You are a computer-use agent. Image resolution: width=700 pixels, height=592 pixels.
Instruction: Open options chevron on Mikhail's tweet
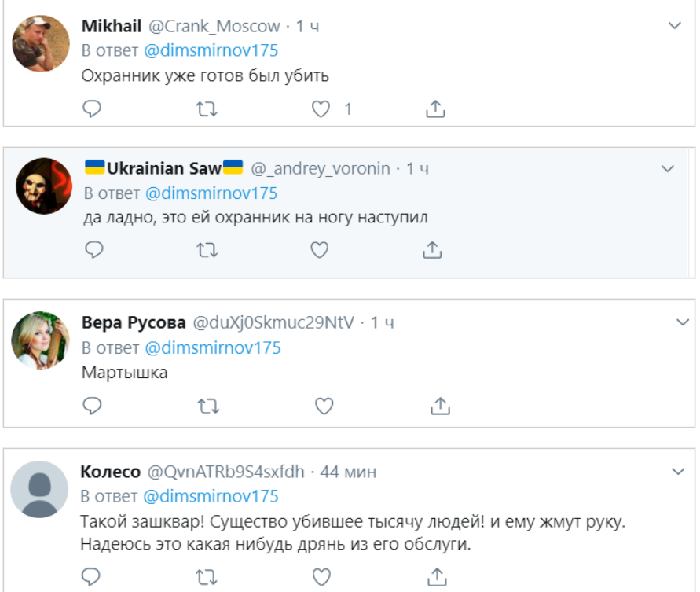coord(674,25)
